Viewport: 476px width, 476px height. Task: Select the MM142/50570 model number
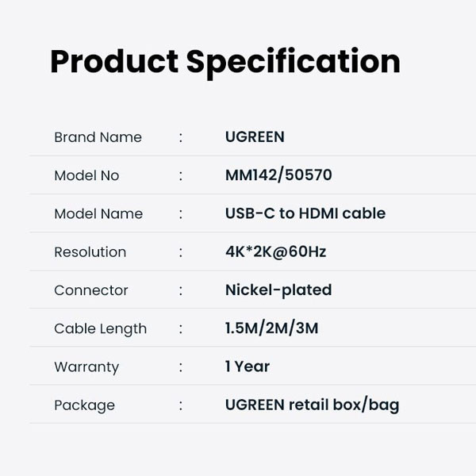click(x=278, y=175)
